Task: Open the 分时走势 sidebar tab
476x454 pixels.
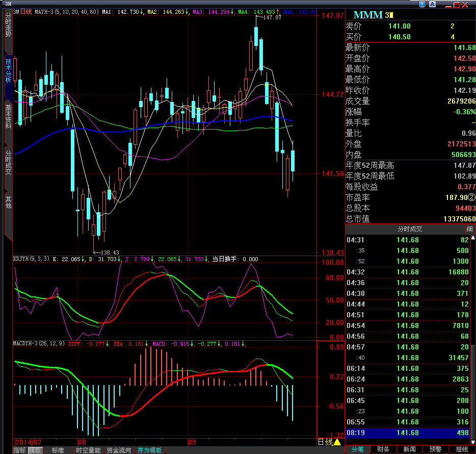Action: coord(8,26)
